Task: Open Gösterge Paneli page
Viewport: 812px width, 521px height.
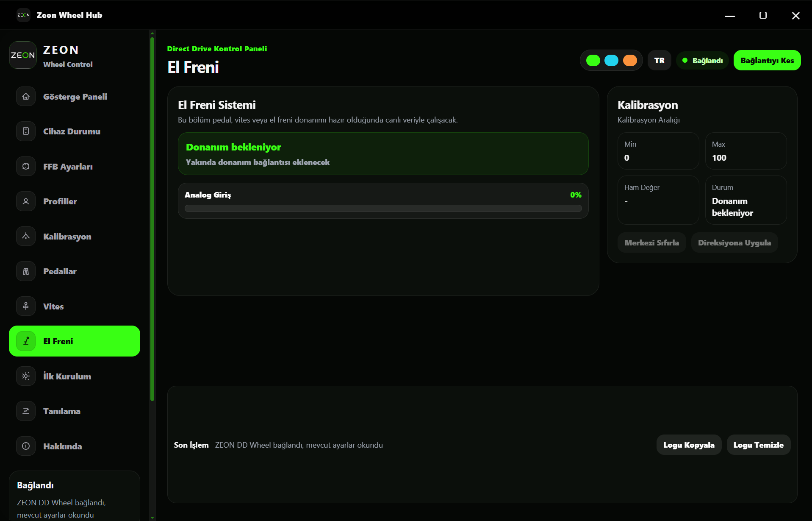Action: click(x=75, y=97)
